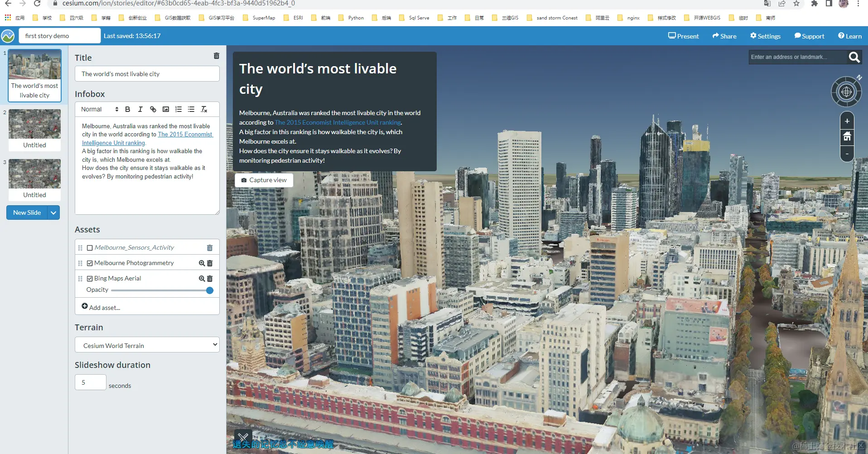
Task: Apply a numbered list in the Infobox
Action: (x=178, y=109)
